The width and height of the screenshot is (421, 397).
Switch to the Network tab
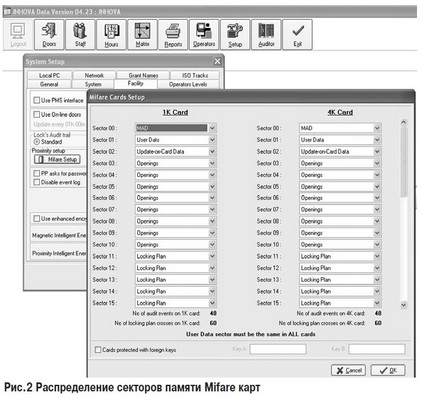pos(94,75)
